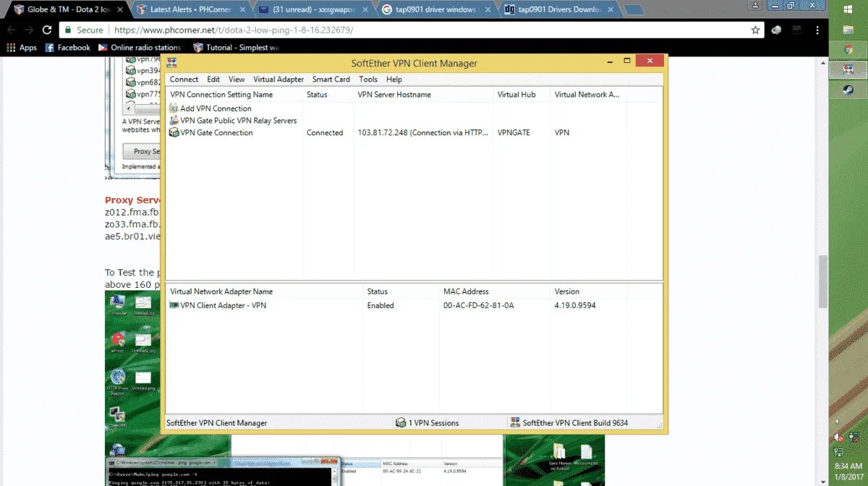Switch to the (31 unread) mail tab
The image size is (868, 486).
312,9
